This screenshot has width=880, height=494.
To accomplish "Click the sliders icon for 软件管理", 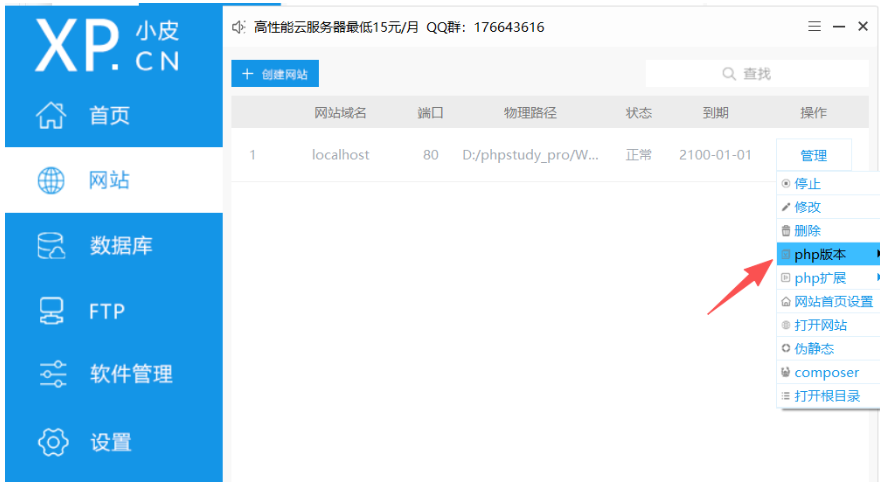I will (x=53, y=374).
